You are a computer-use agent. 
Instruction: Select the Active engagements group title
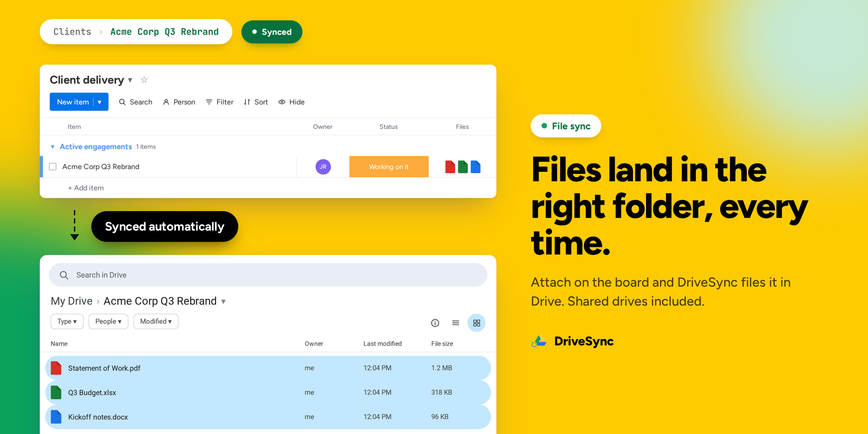pyautogui.click(x=96, y=146)
